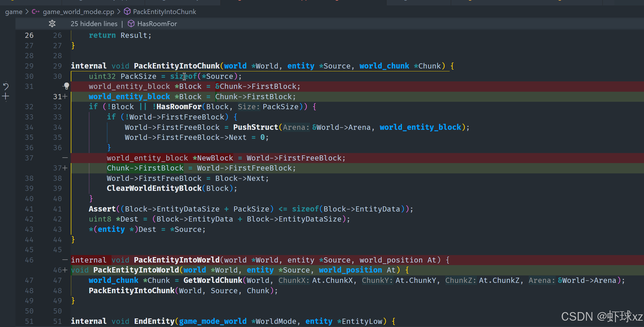This screenshot has height=327, width=644.
Task: Click the unfold hidden lines arrows icon
Action: click(x=52, y=24)
